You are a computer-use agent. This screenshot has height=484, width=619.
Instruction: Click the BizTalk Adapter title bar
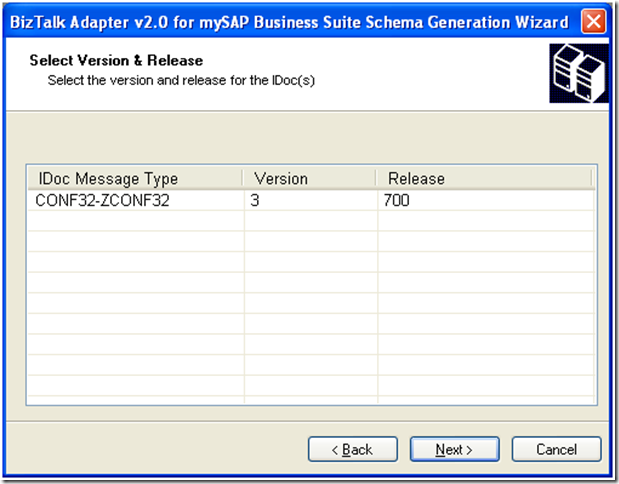(x=290, y=21)
